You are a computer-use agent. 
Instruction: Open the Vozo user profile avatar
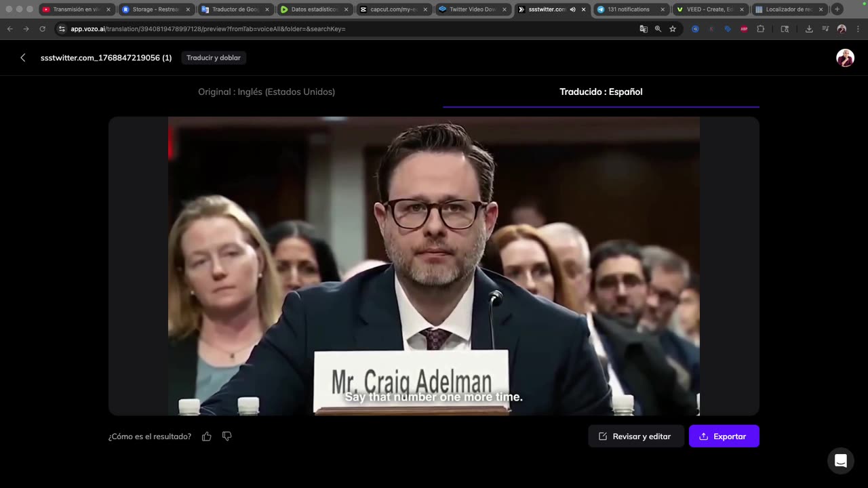pyautogui.click(x=845, y=58)
